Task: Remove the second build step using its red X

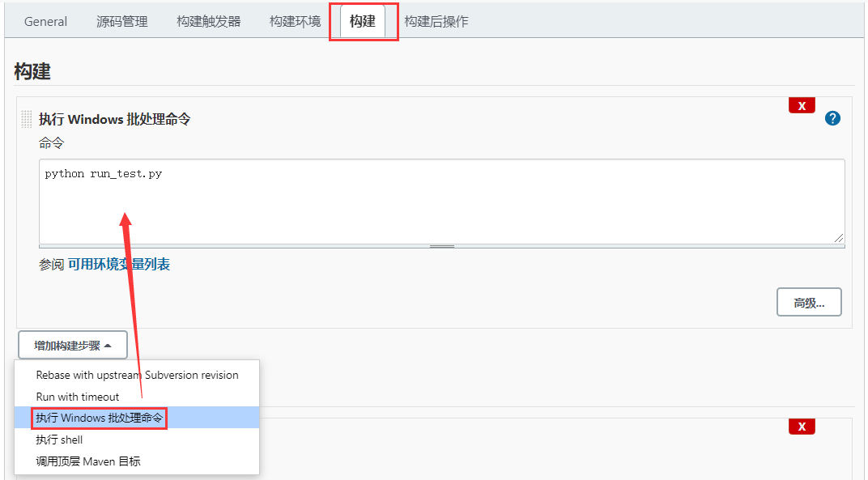Action: pos(801,426)
